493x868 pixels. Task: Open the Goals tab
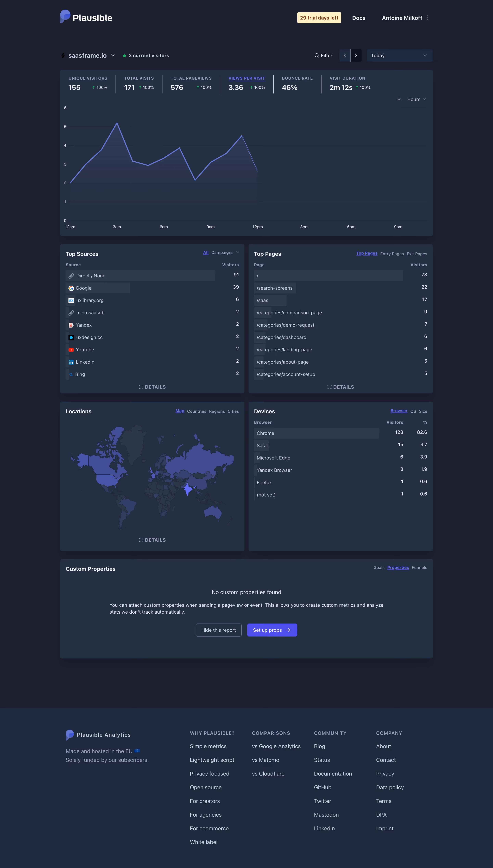(379, 567)
